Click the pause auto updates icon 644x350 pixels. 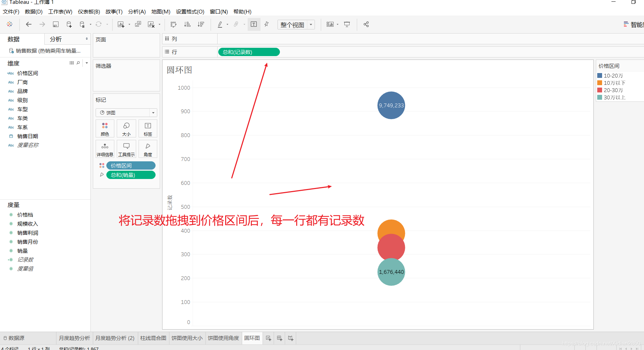click(x=82, y=24)
